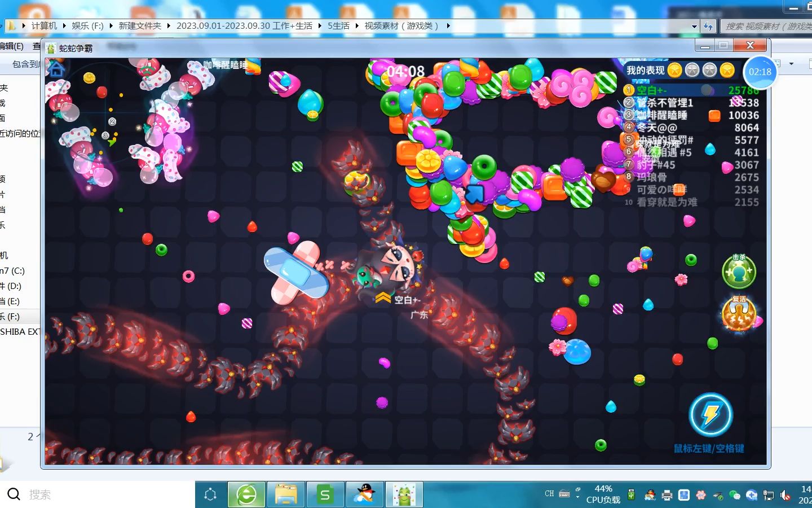Image resolution: width=812 pixels, height=508 pixels.
Task: Click 计算机 in the Explorer address bar
Action: pos(44,26)
